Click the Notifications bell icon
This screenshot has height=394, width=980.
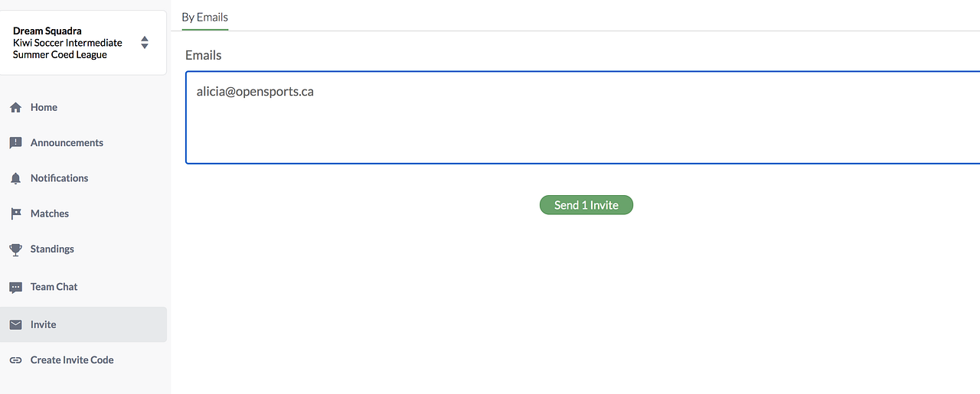tap(15, 178)
